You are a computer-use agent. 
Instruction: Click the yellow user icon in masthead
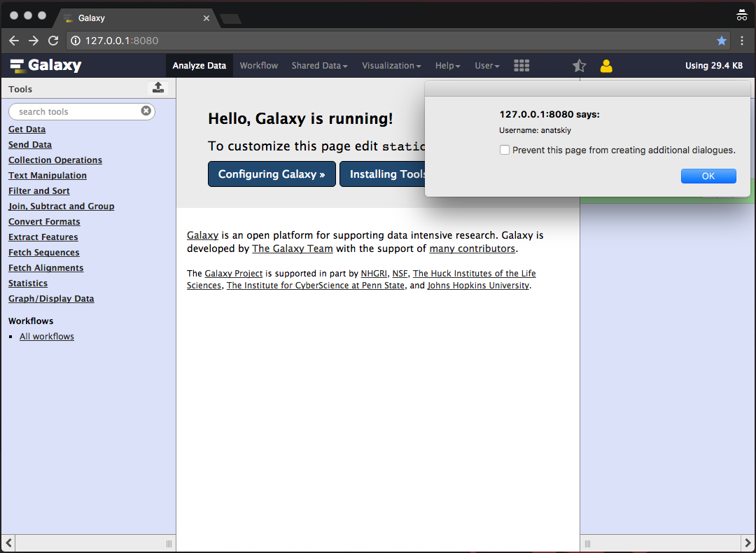(x=606, y=66)
